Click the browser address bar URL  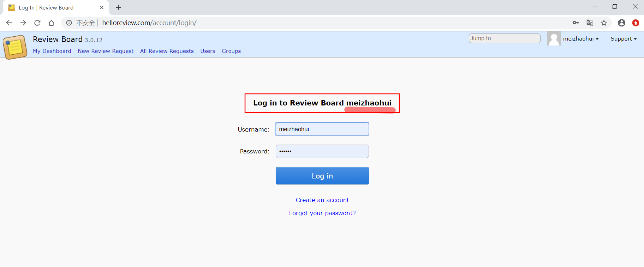pos(149,23)
